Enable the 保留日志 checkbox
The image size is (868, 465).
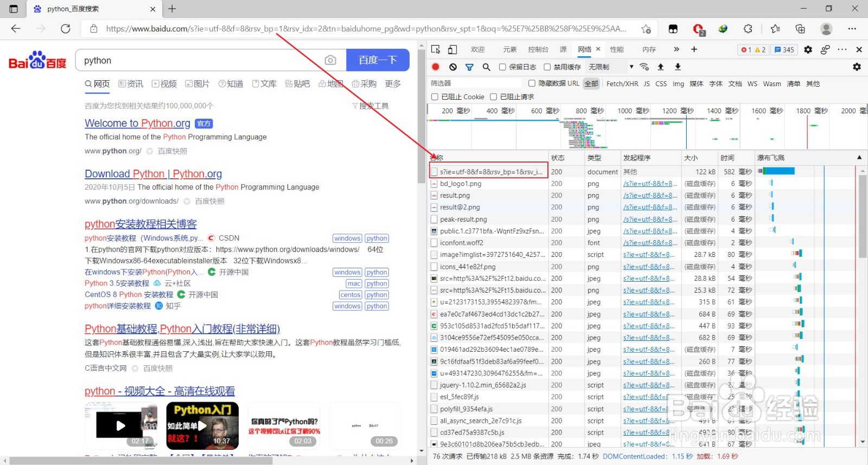tap(502, 67)
